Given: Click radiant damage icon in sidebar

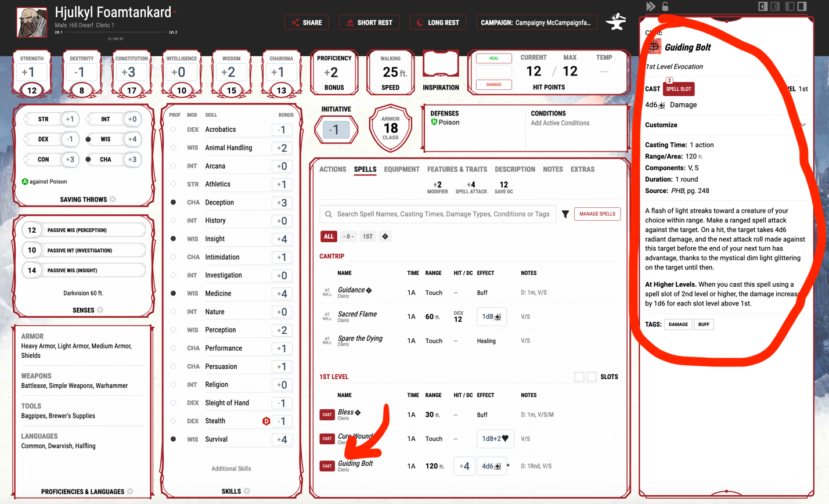Looking at the screenshot, I should pos(662,106).
